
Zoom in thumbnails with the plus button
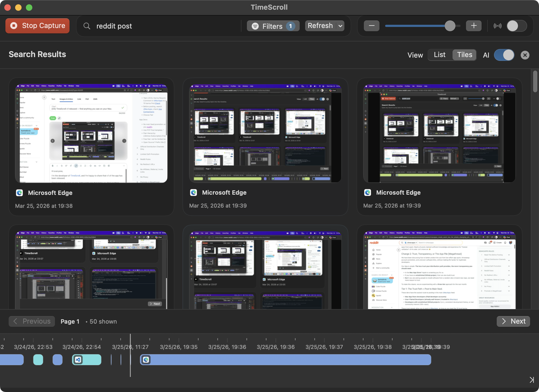coord(474,26)
